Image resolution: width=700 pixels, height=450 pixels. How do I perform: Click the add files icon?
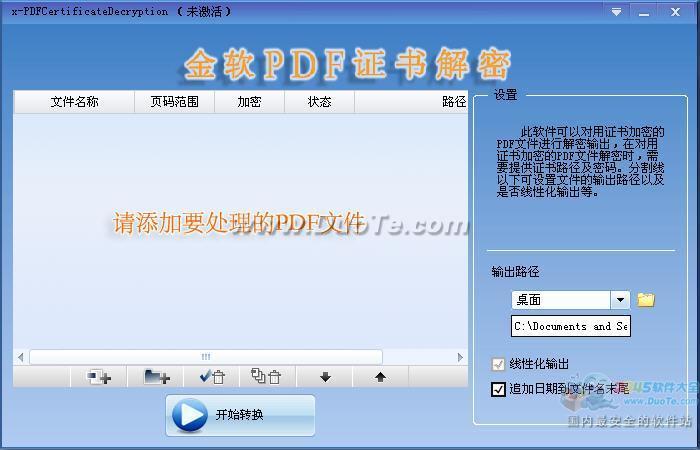pos(99,377)
